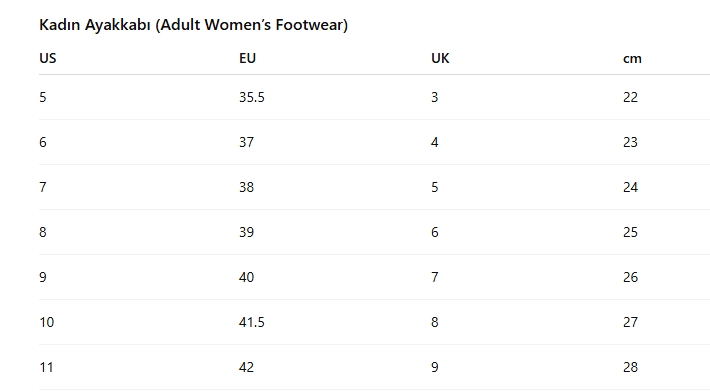Image resolution: width=710 pixels, height=392 pixels.
Task: Click the 28 cm cell
Action: [x=630, y=367]
